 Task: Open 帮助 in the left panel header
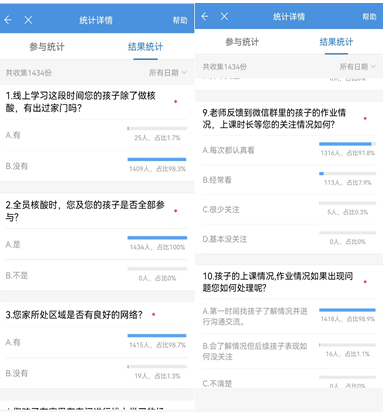[180, 20]
